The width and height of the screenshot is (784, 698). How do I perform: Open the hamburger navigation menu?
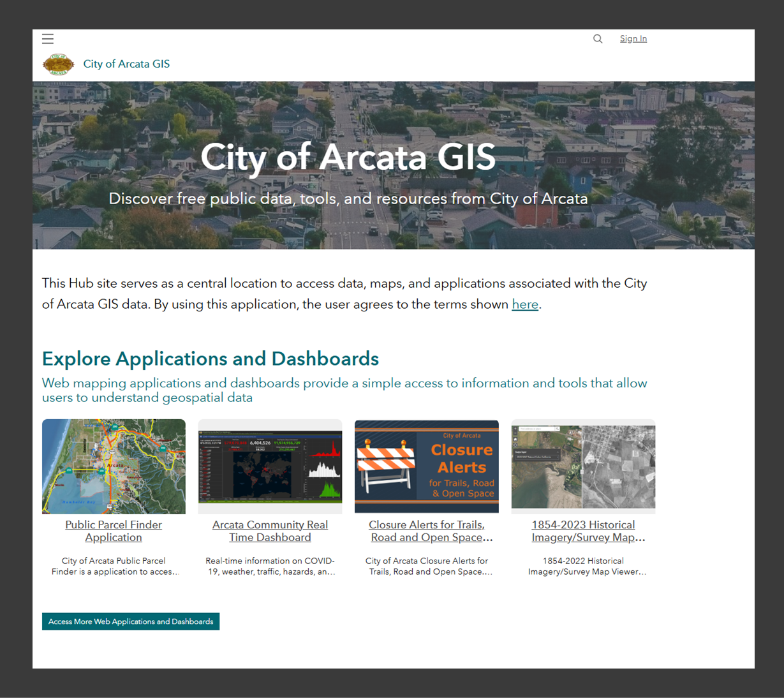(x=48, y=39)
